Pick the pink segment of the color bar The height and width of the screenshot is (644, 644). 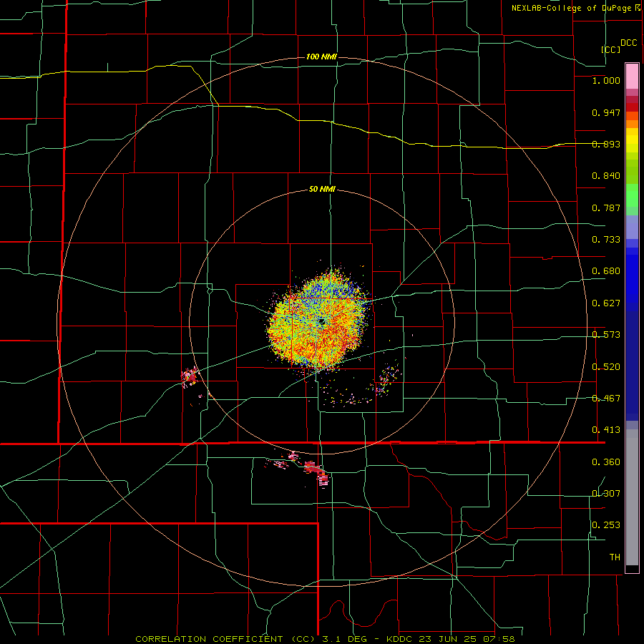pyautogui.click(x=632, y=77)
